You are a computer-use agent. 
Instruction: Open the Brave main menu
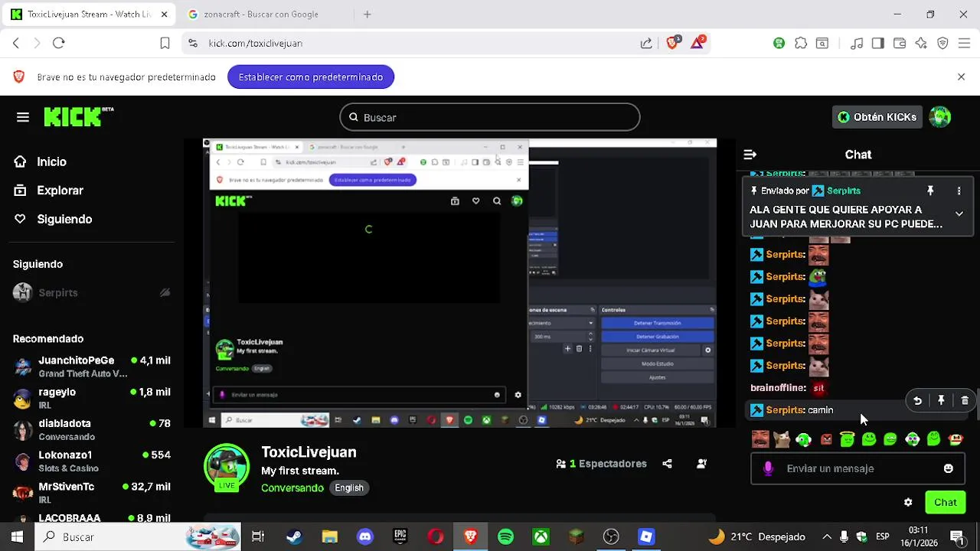[x=964, y=44]
